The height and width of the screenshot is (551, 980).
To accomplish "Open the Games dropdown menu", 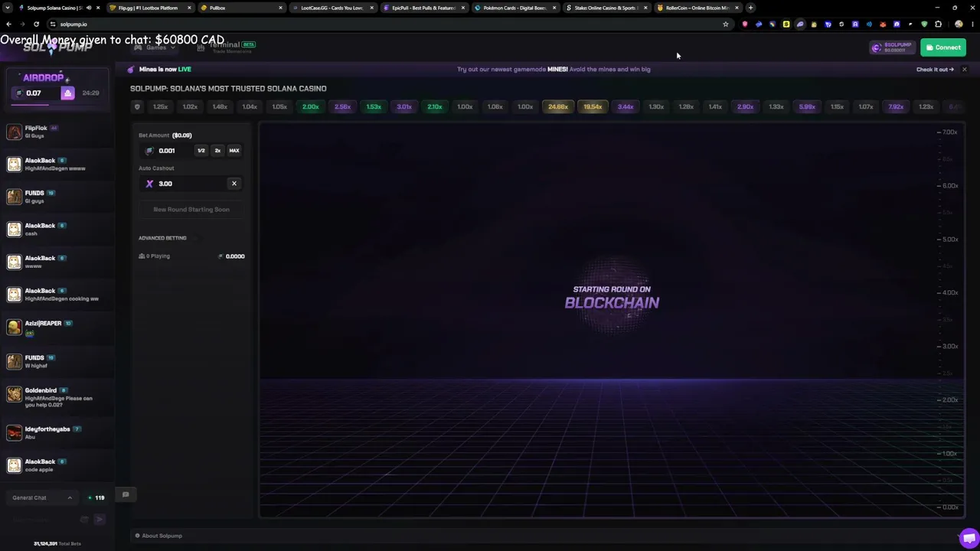I will [155, 47].
